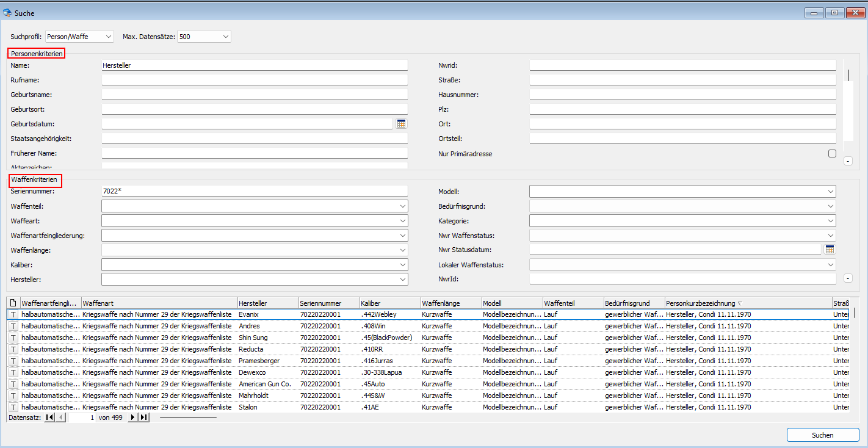The image size is (868, 448).
Task: Go to the previous record
Action: 61,417
